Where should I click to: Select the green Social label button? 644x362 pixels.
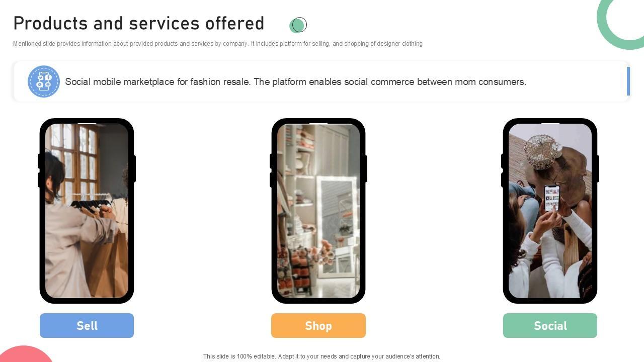coord(550,325)
